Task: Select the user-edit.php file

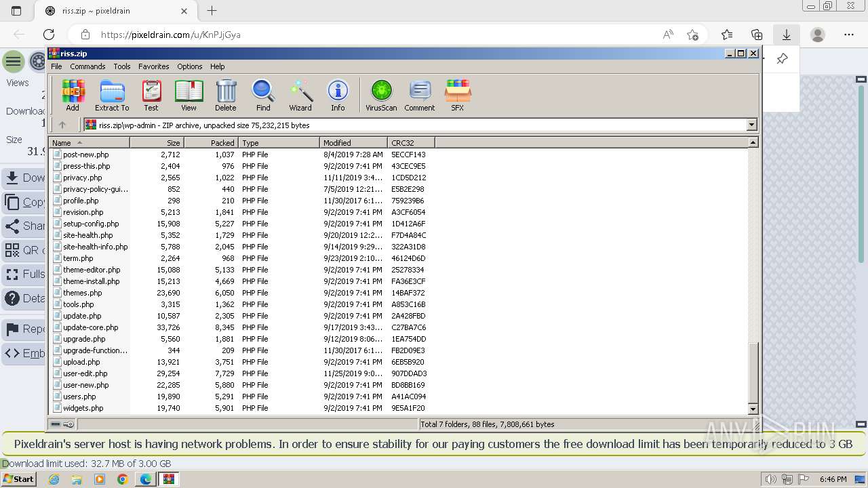Action: 85,373
